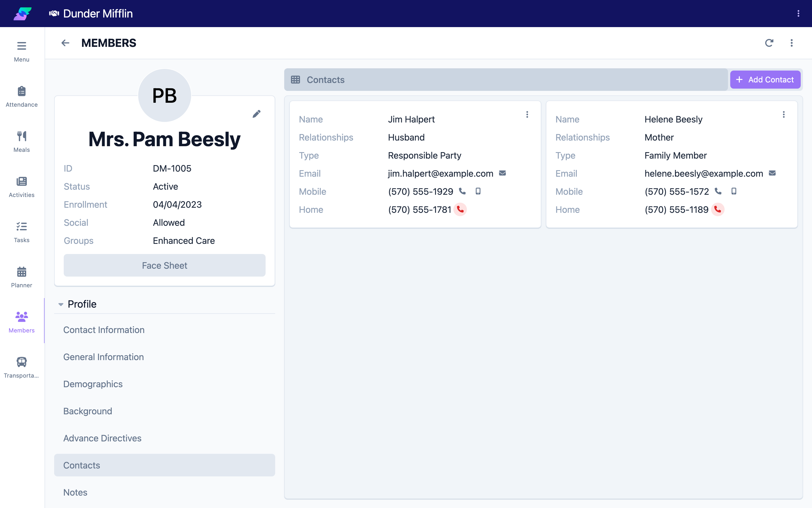Open the Activities section
Image resolution: width=812 pixels, height=508 pixels.
21,187
